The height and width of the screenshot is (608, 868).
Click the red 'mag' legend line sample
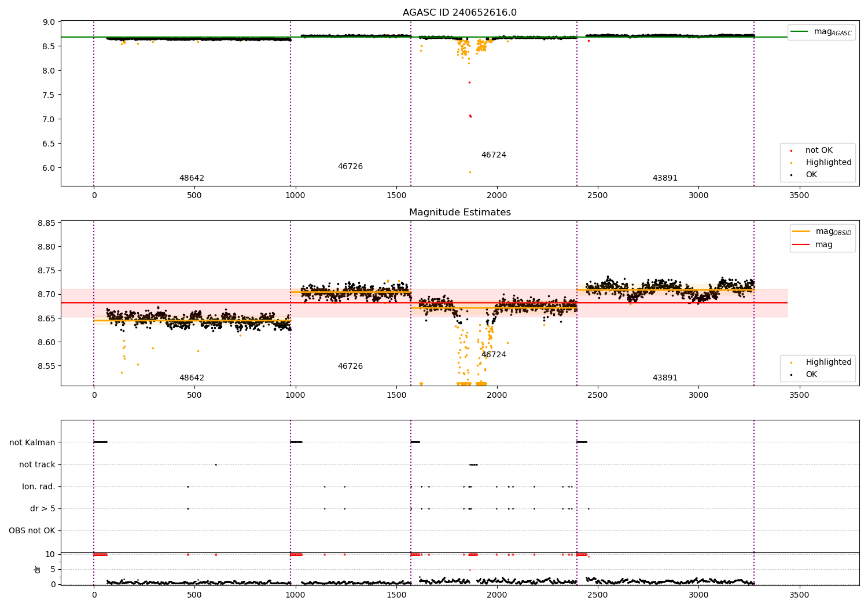point(801,245)
